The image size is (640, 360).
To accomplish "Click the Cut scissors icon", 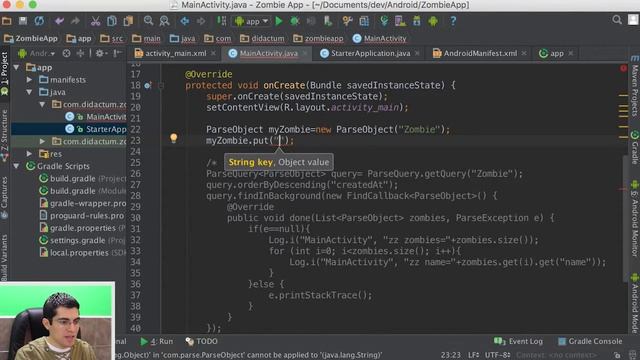I will pyautogui.click(x=95, y=21).
